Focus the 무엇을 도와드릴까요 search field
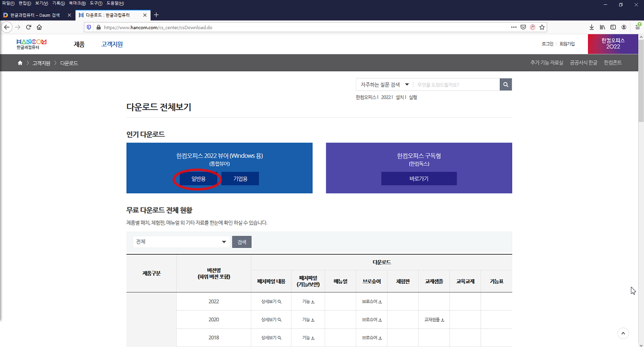 tap(457, 85)
